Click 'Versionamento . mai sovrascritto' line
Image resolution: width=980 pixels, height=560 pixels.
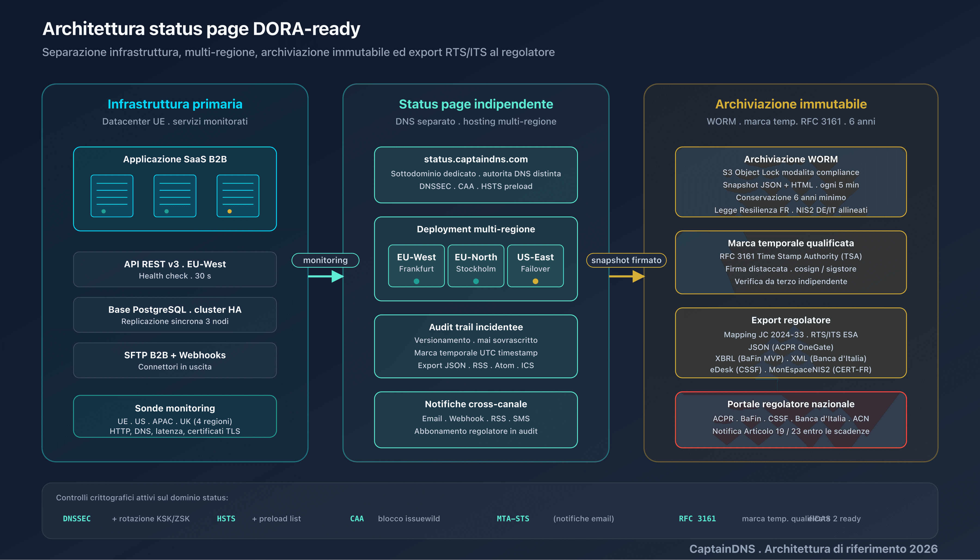[x=476, y=340]
